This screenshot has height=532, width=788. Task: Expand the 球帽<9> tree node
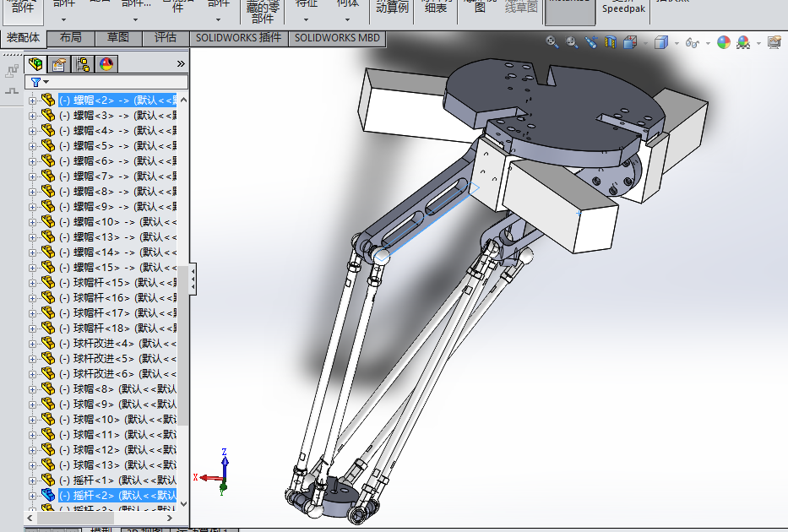(x=33, y=404)
